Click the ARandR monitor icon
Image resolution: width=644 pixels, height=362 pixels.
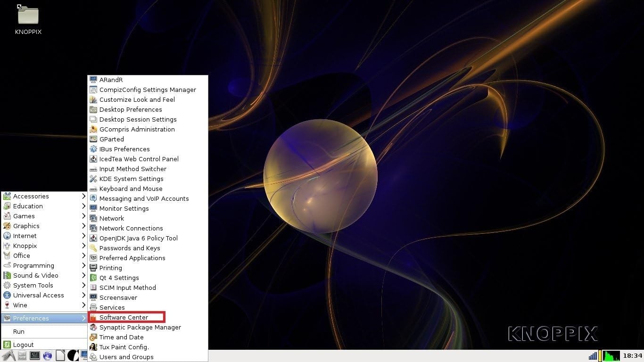click(93, 80)
